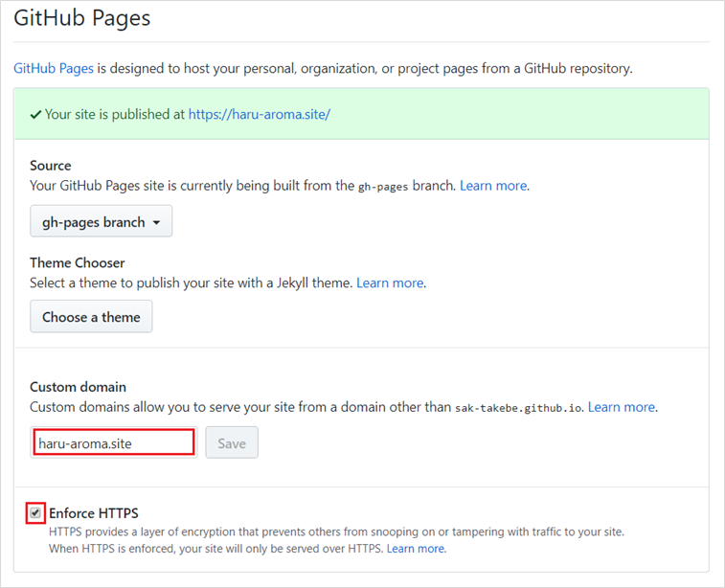
Task: Click Learn more in Custom domain section
Action: coord(622,407)
